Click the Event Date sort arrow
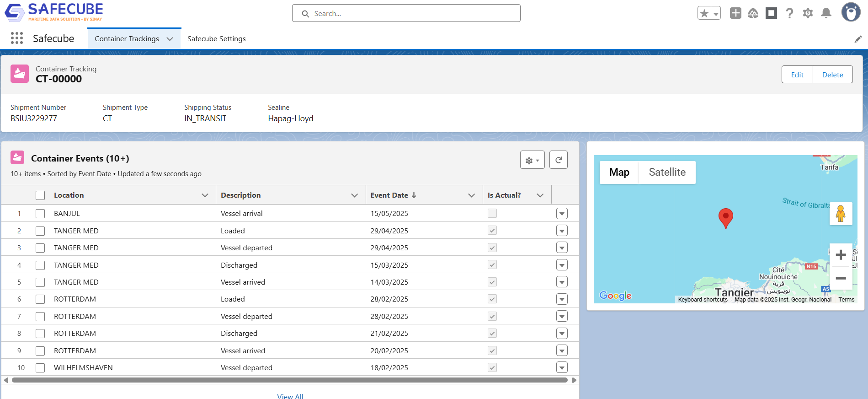The image size is (868, 399). pos(414,195)
